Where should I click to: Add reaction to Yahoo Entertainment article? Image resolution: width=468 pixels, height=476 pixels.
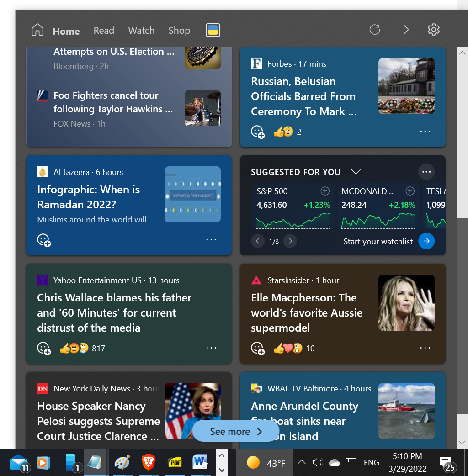pyautogui.click(x=44, y=348)
